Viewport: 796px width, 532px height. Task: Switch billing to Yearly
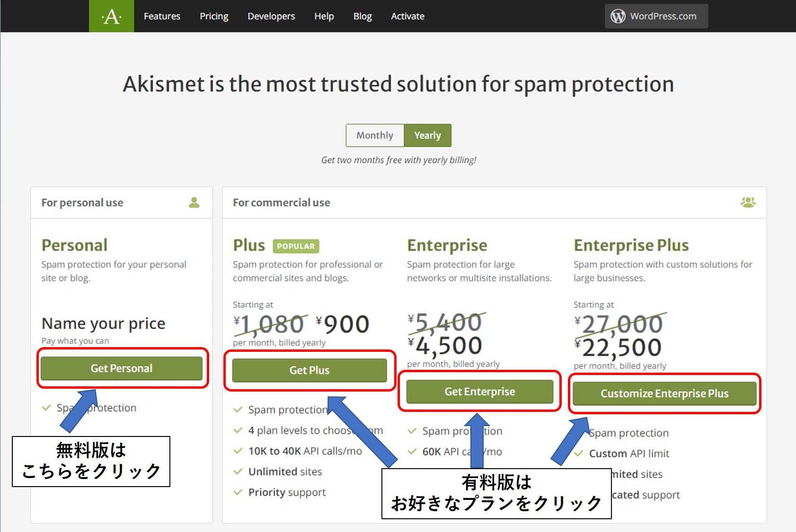coord(427,135)
